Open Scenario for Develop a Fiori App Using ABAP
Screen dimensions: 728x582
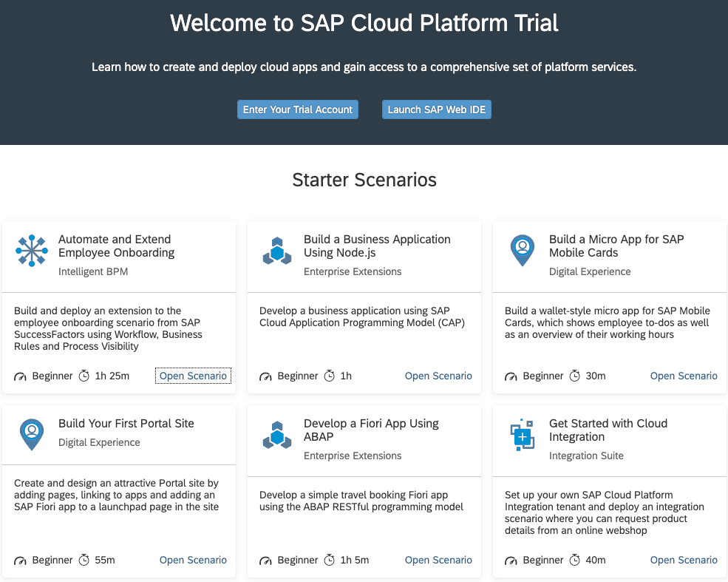point(438,561)
